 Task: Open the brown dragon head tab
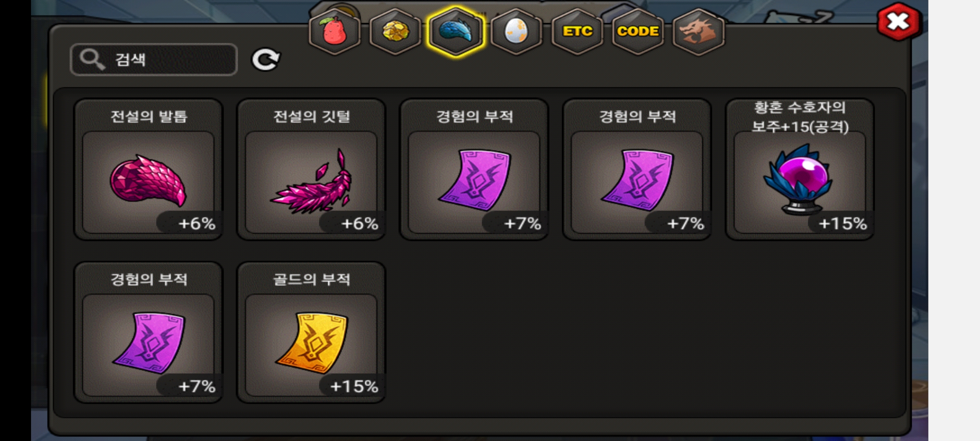(698, 32)
